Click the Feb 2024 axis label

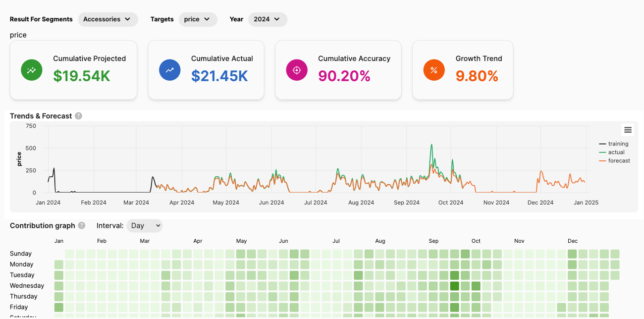point(94,203)
